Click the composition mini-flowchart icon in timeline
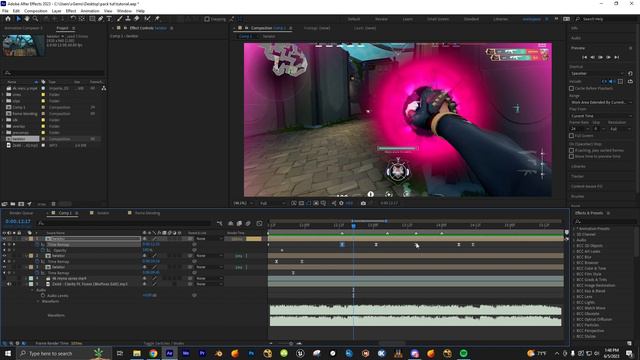This screenshot has height=360, width=640. point(220,223)
